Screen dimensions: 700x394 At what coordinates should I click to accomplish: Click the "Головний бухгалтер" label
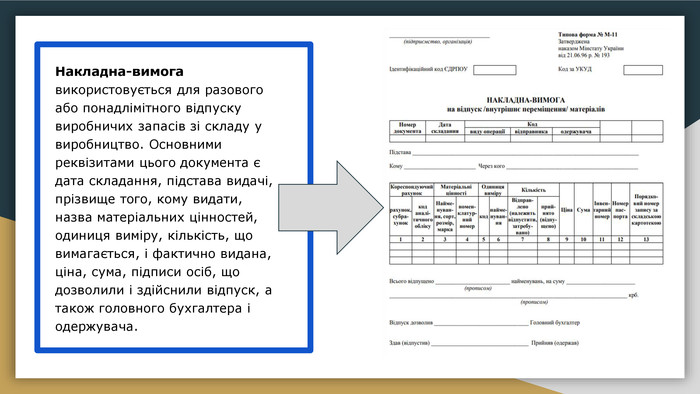pyautogui.click(x=554, y=323)
